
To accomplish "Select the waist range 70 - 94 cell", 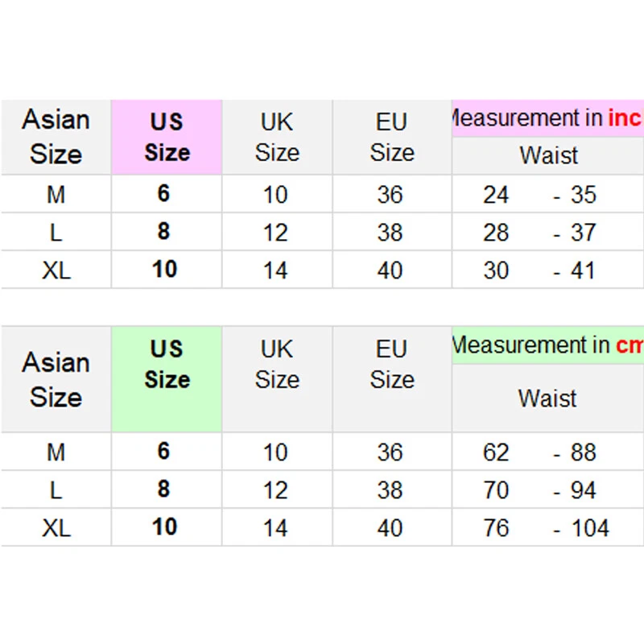I will pyautogui.click(x=539, y=490).
